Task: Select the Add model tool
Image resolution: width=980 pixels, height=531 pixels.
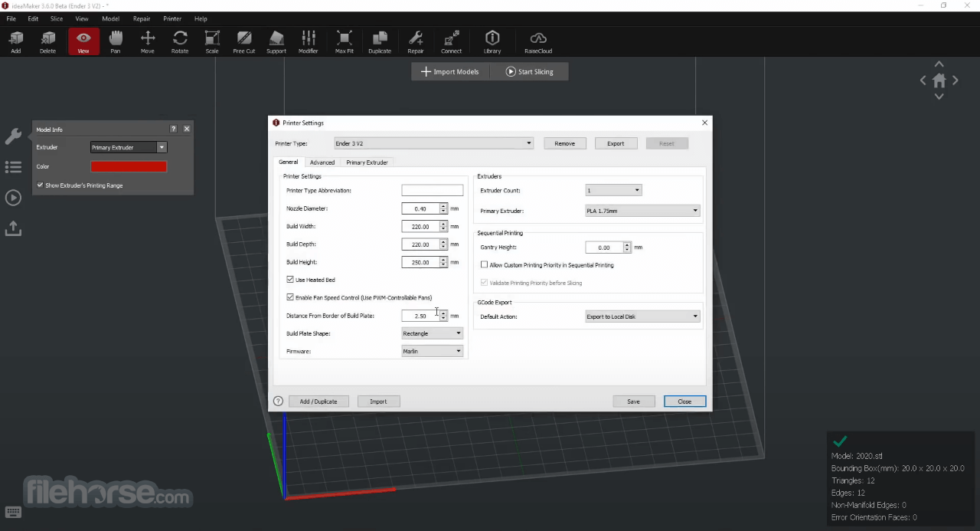Action: pos(15,41)
